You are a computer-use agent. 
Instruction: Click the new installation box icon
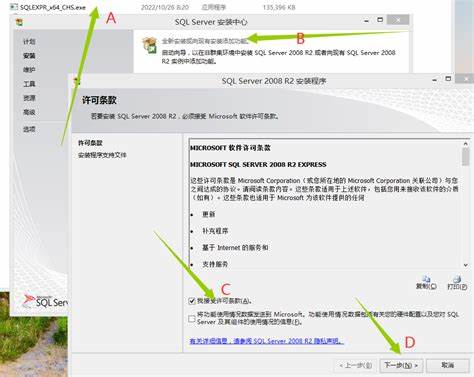(150, 45)
